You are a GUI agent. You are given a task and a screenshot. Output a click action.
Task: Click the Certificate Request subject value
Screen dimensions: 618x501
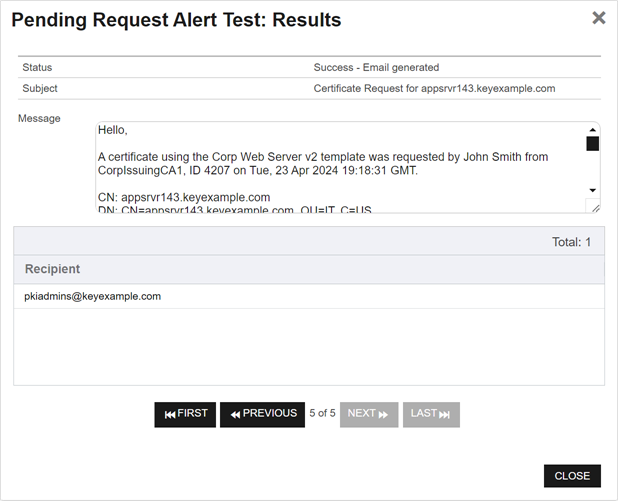pyautogui.click(x=434, y=89)
